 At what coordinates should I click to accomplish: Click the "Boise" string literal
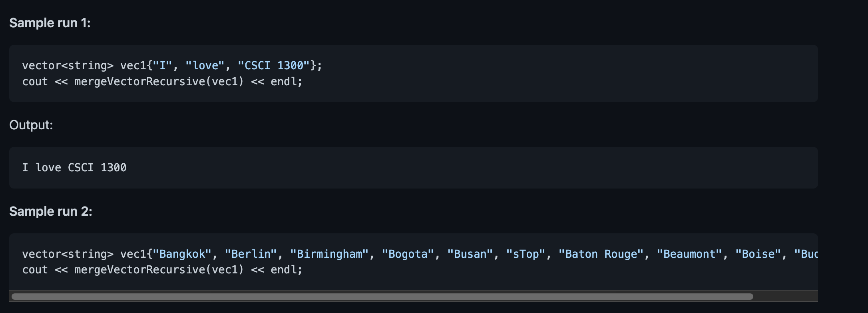click(758, 254)
